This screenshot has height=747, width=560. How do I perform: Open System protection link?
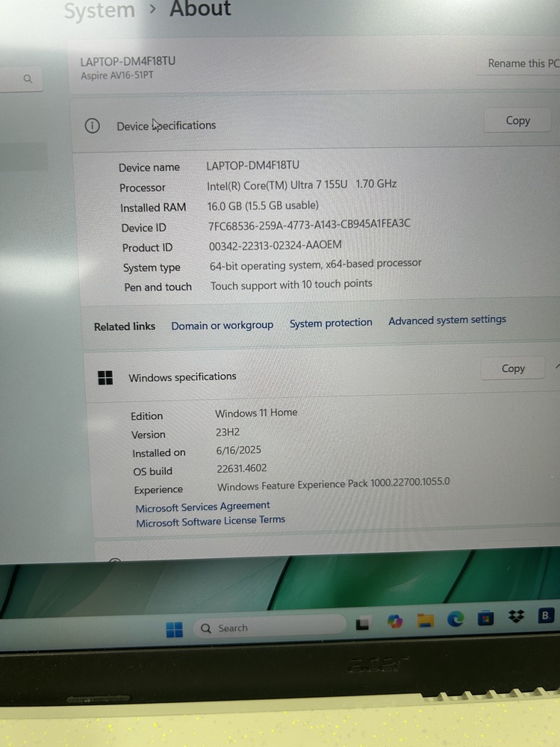coord(331,323)
